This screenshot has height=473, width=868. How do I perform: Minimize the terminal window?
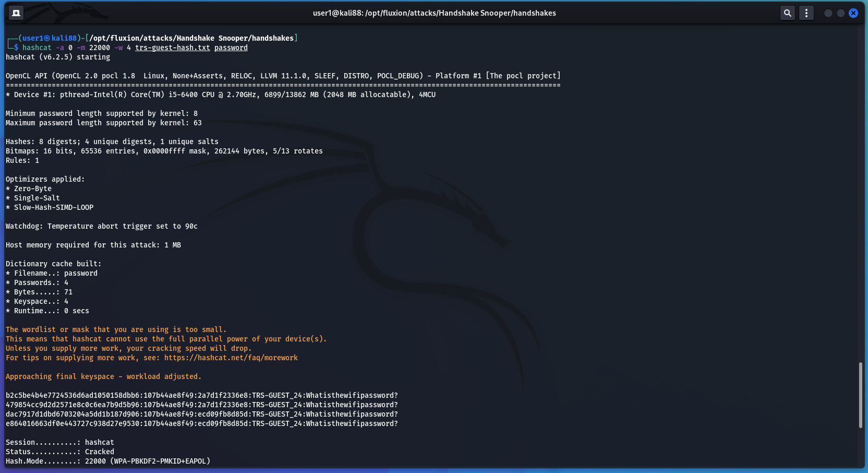(x=828, y=13)
